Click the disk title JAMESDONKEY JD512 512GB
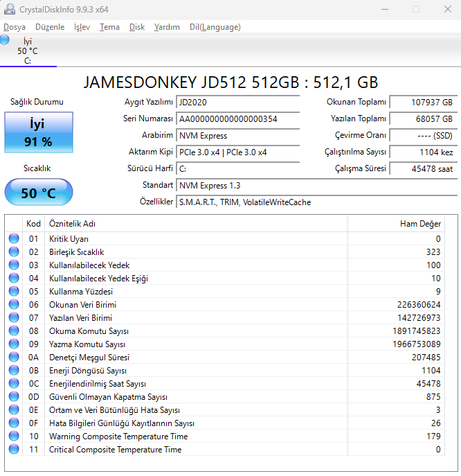 click(x=230, y=82)
